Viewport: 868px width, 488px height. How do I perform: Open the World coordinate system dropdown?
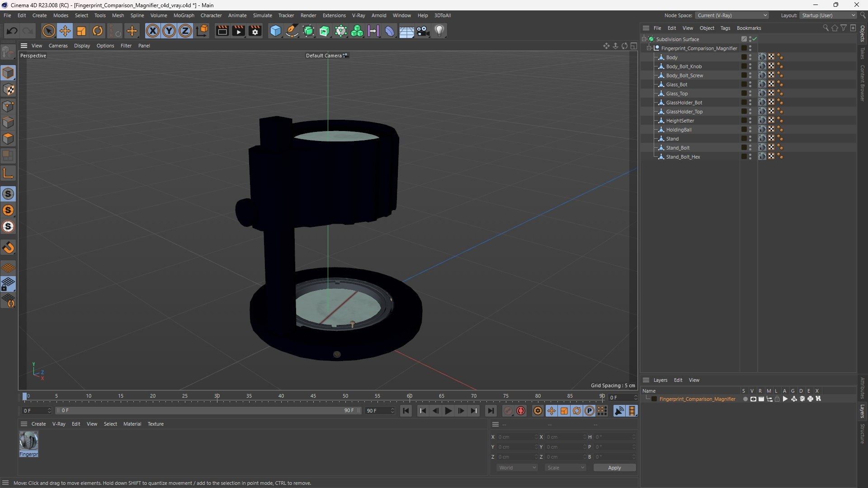[x=517, y=468]
